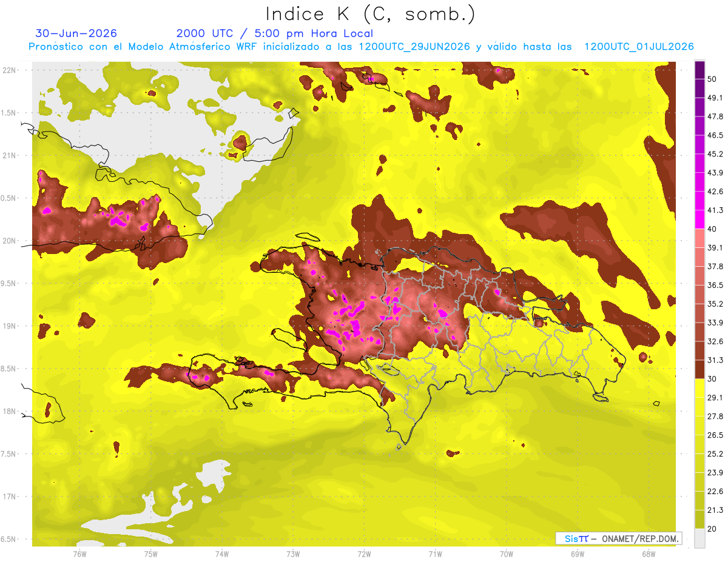Click the colorbar value "37.8"

coord(715,266)
